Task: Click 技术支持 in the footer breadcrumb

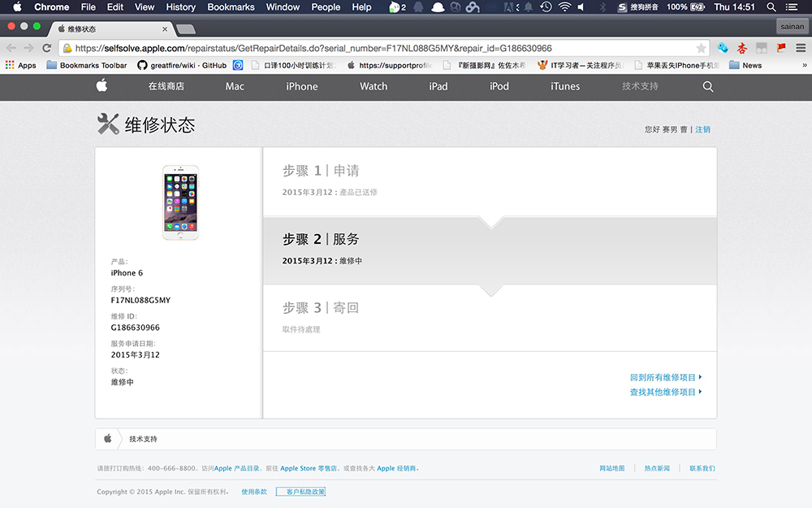Action: tap(143, 439)
